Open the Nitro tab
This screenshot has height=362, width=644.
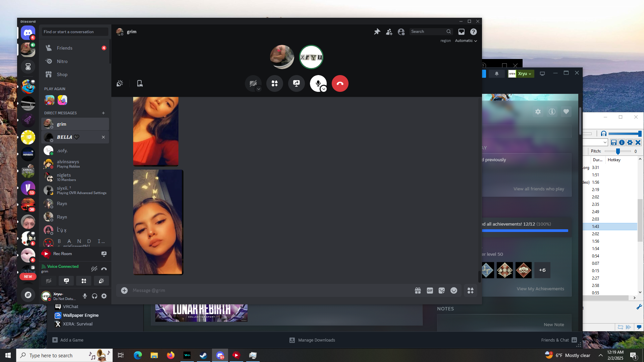(x=62, y=61)
